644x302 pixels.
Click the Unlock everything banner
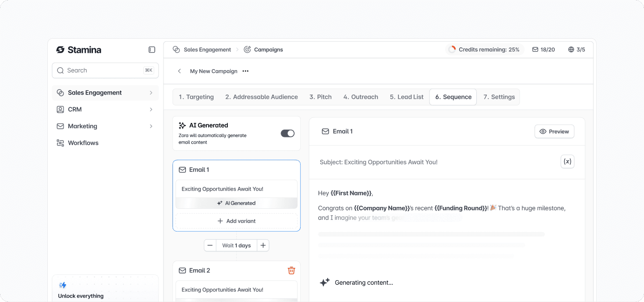(x=105, y=288)
